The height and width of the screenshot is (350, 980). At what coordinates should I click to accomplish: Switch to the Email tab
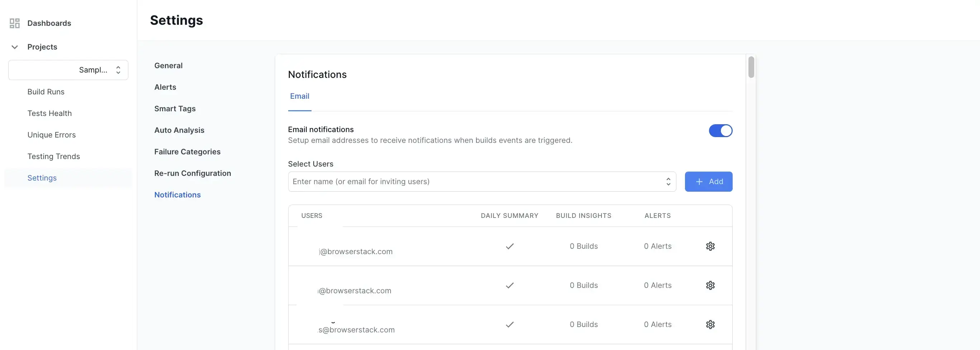pyautogui.click(x=299, y=96)
